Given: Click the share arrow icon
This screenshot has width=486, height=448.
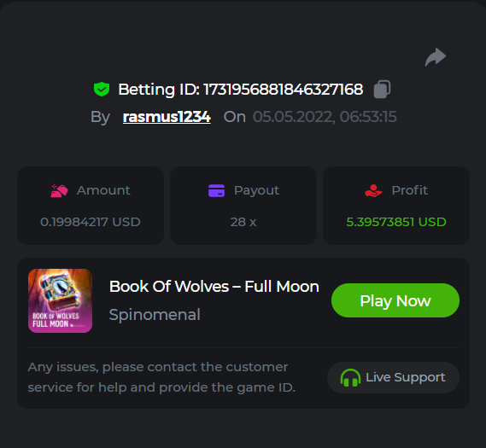Looking at the screenshot, I should click(436, 57).
